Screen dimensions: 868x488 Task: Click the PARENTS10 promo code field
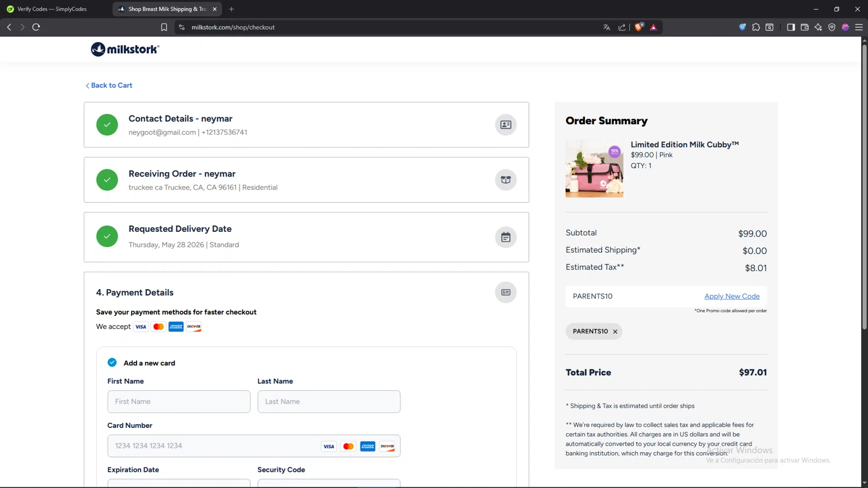click(x=634, y=296)
